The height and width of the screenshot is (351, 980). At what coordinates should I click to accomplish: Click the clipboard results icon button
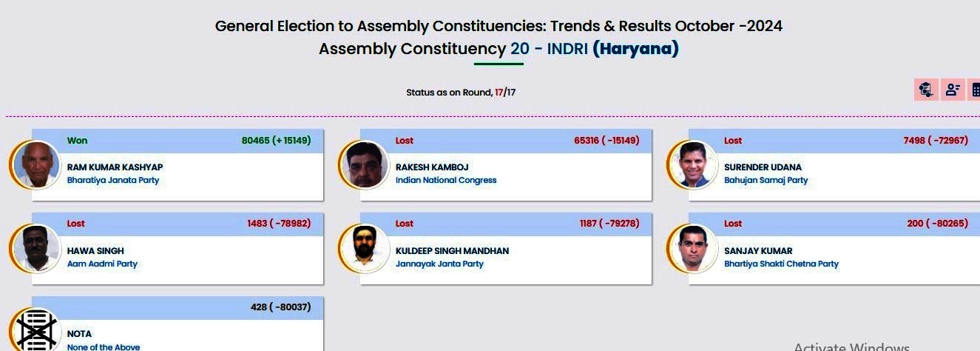click(925, 90)
